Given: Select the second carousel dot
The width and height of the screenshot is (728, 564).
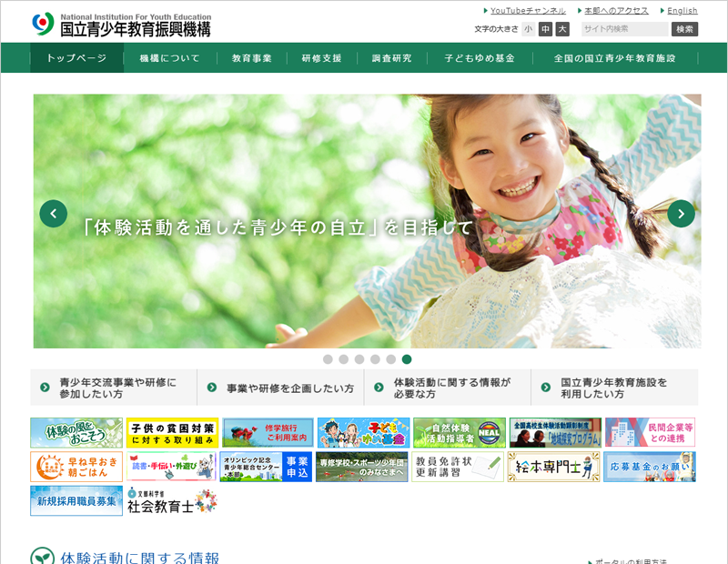Looking at the screenshot, I should point(344,359).
